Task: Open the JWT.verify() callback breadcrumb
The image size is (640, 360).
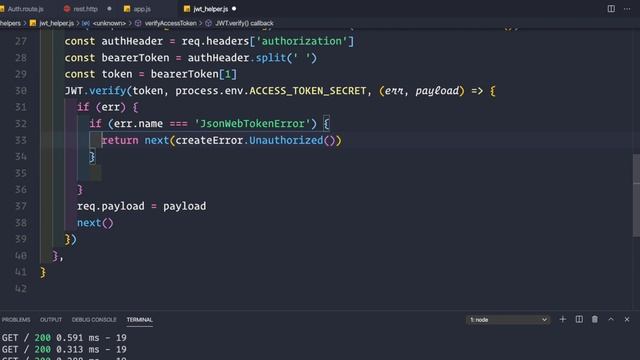Action: point(244,23)
